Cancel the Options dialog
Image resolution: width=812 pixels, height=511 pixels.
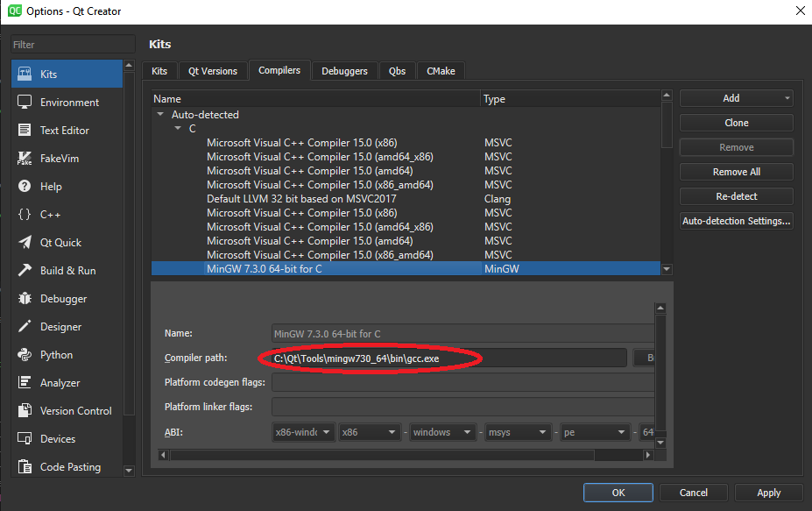point(694,493)
